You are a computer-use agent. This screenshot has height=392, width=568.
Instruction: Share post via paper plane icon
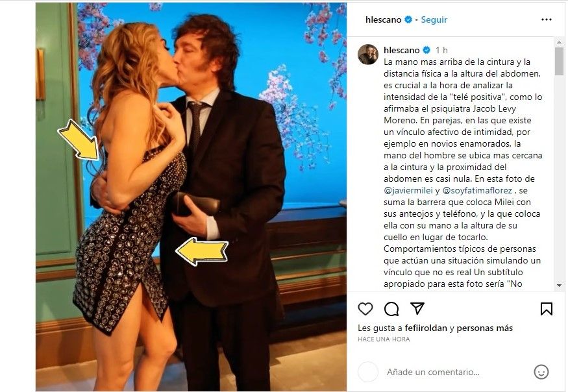(417, 308)
